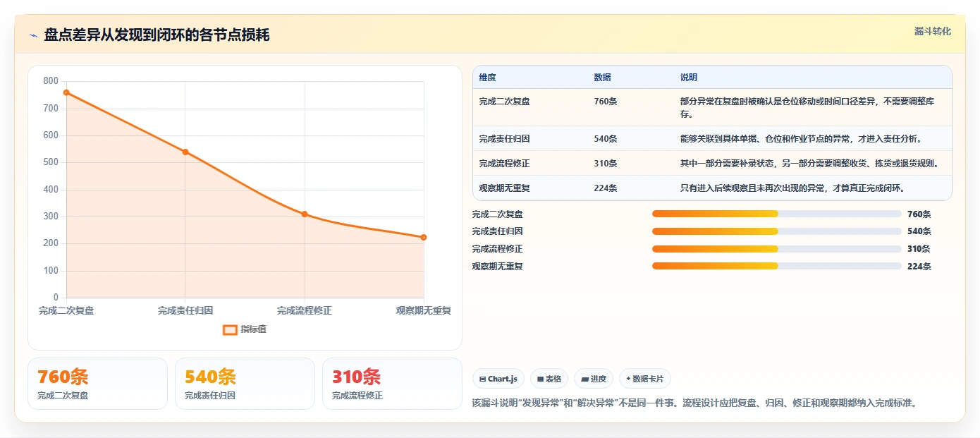Click the 观察期无重复 table row label
980x438 pixels.
[x=504, y=188]
